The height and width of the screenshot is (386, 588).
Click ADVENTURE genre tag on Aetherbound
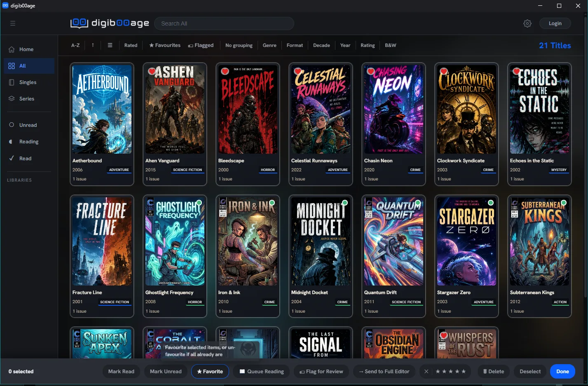[x=119, y=170]
